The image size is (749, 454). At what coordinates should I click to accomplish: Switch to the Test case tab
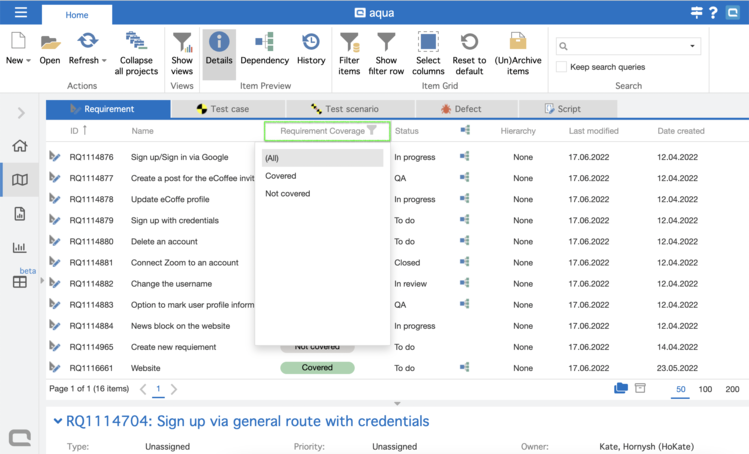(228, 109)
